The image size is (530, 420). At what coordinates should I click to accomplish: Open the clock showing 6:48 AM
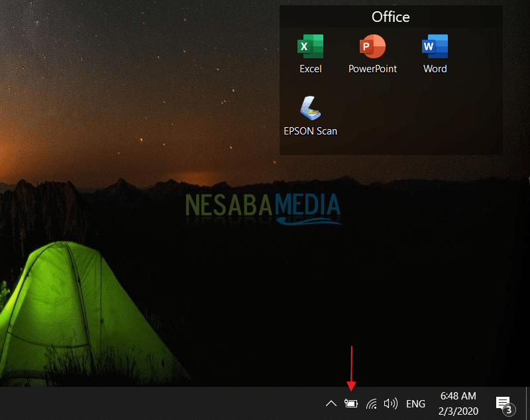point(458,403)
